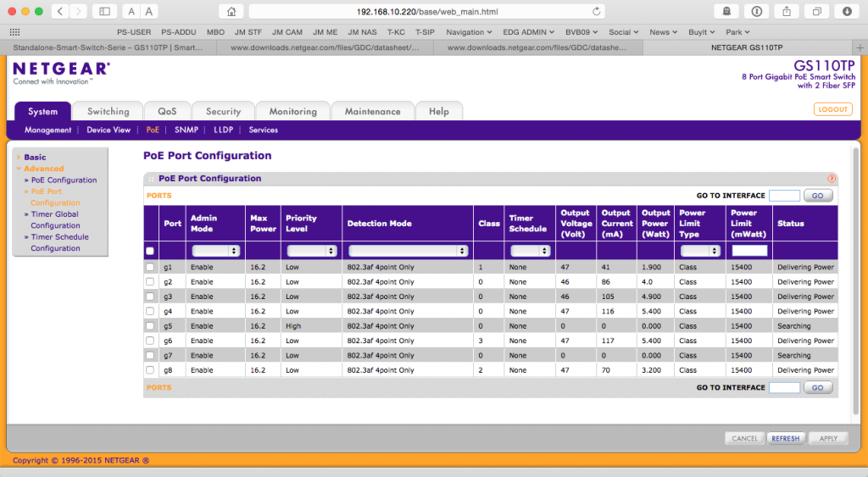Switch to Standalone-Smart-Switch-Serie browser tab
Image resolution: width=868 pixels, height=477 pixels.
coord(108,47)
